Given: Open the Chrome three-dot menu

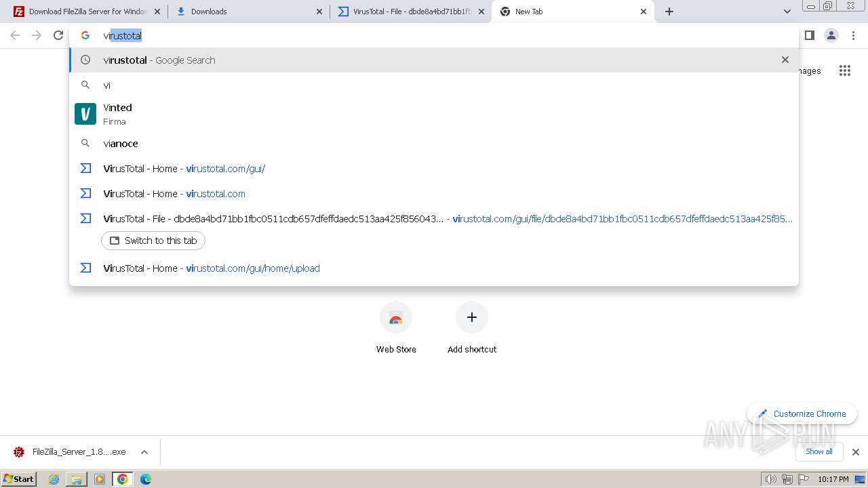Looking at the screenshot, I should coord(853,35).
